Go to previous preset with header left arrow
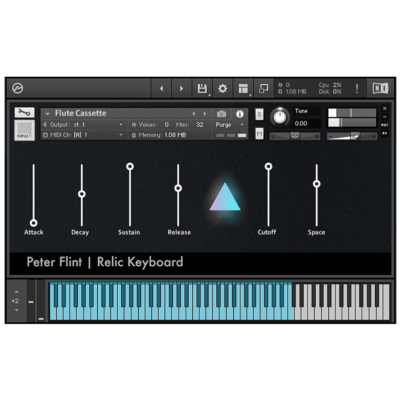Image resolution: width=400 pixels, height=400 pixels. [x=162, y=89]
